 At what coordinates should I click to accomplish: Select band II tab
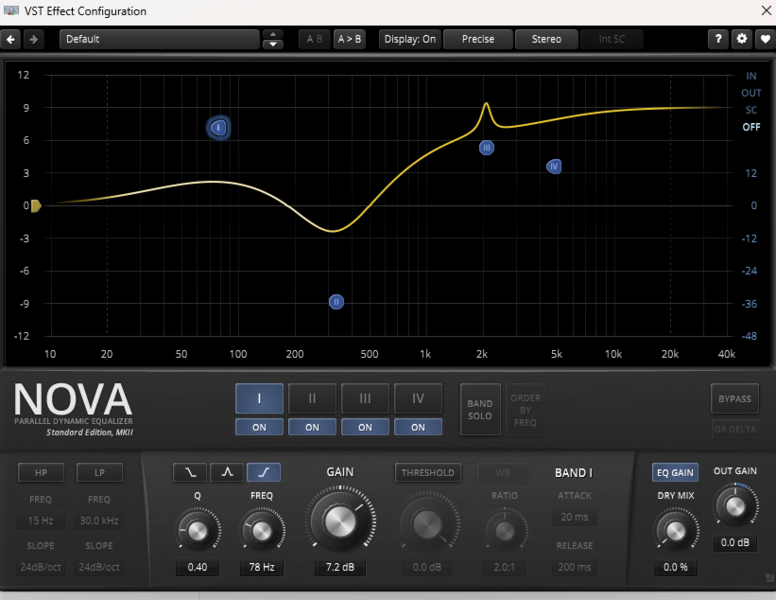click(312, 399)
